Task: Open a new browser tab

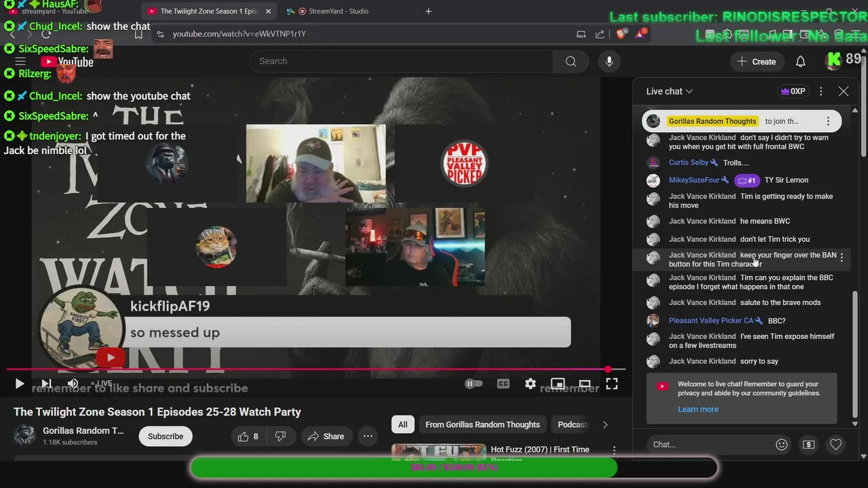Action: 428,12
